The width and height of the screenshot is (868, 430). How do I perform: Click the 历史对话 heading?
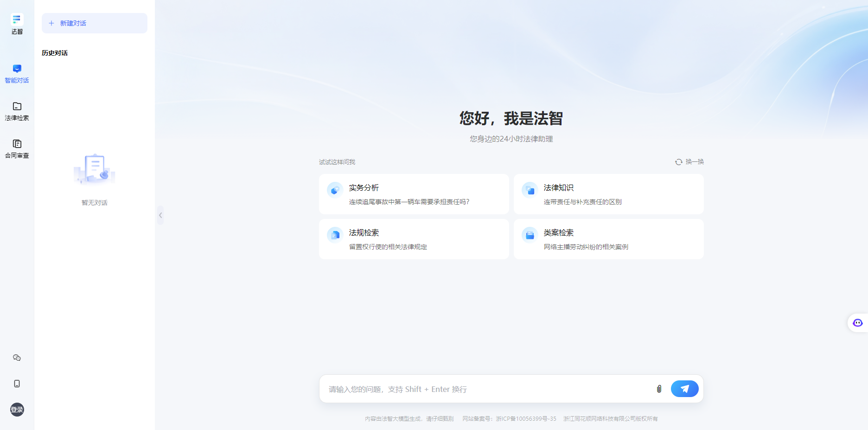pyautogui.click(x=55, y=53)
